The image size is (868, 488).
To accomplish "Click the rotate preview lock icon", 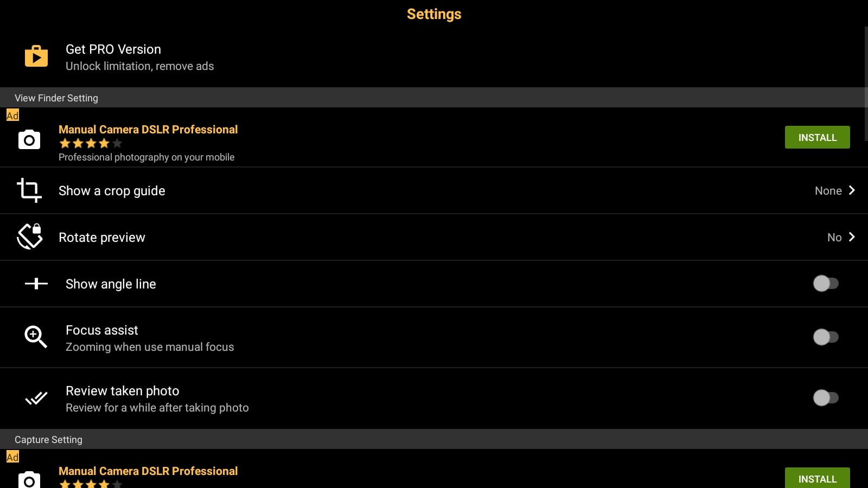I will [x=30, y=236].
